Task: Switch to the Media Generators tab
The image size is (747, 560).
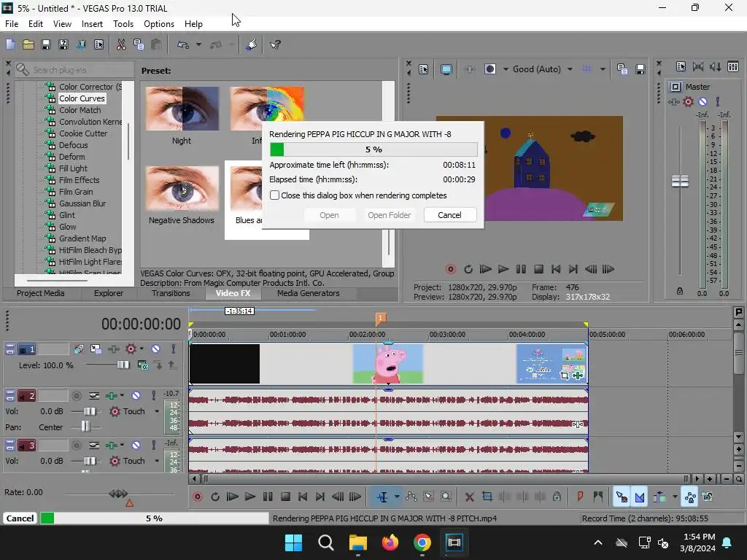Action: [309, 293]
